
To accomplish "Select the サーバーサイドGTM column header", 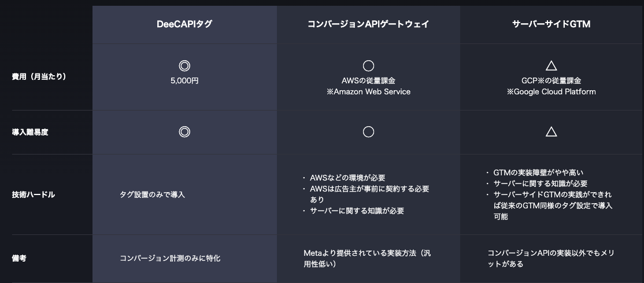I will pos(551,24).
